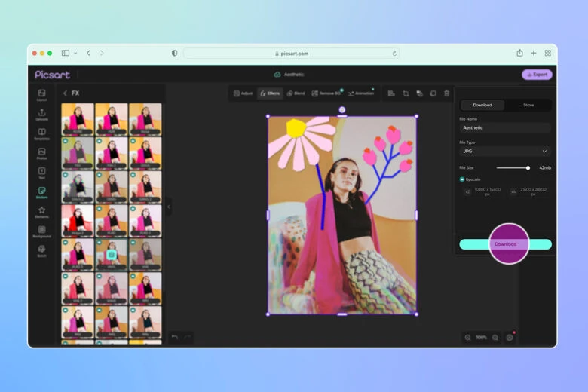This screenshot has width=588, height=392.
Task: Switch to the Download tab
Action: pos(482,106)
